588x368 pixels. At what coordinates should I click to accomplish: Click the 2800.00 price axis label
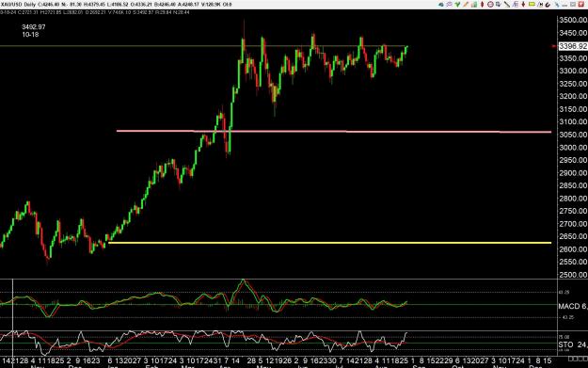[573, 199]
